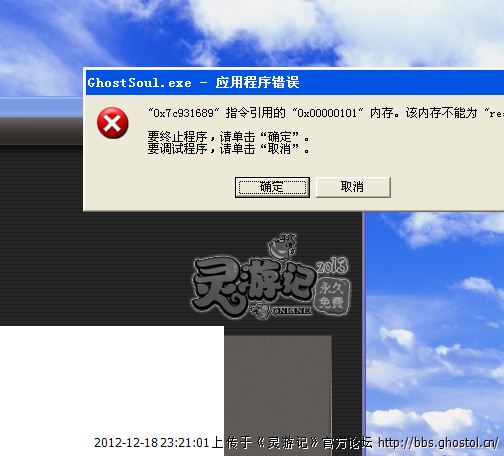Choose 取消 to debug the program
Screen dimensions: 504x456
[353, 187]
